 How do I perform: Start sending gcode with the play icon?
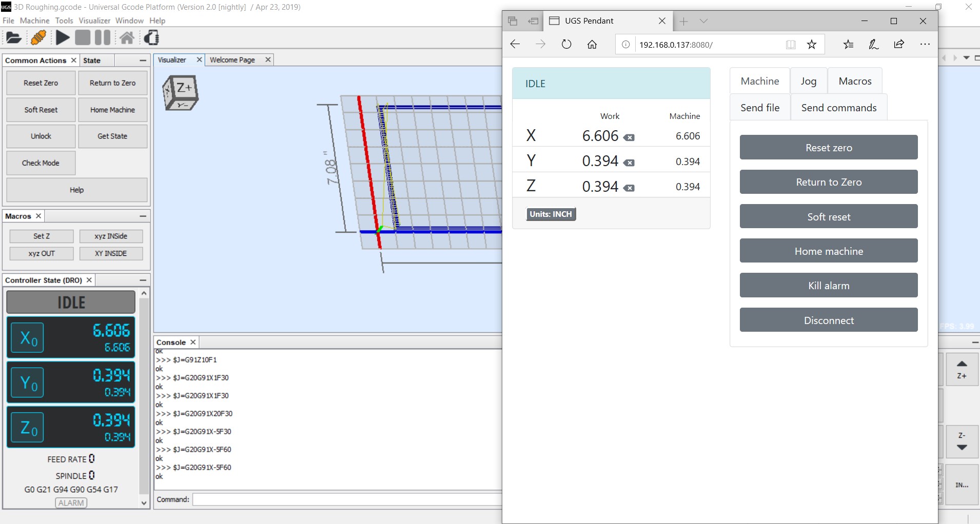click(63, 37)
